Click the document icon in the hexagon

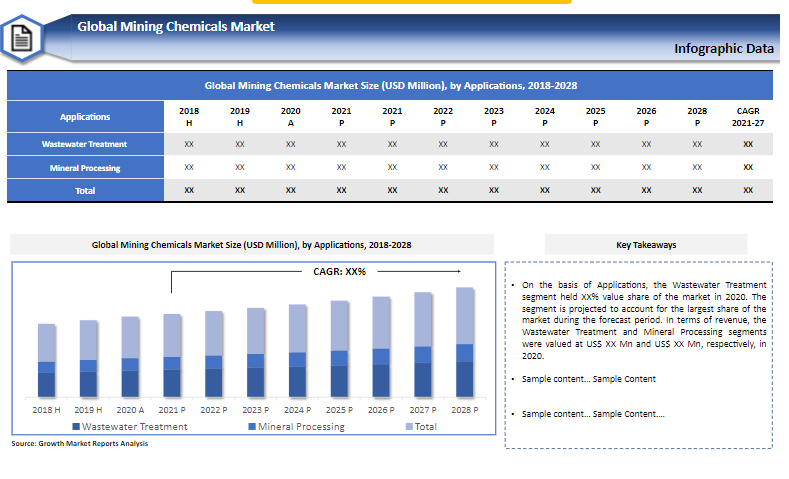pyautogui.click(x=24, y=39)
